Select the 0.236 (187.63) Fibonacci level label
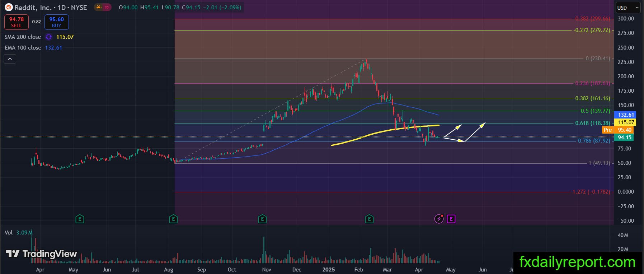 pyautogui.click(x=592, y=83)
